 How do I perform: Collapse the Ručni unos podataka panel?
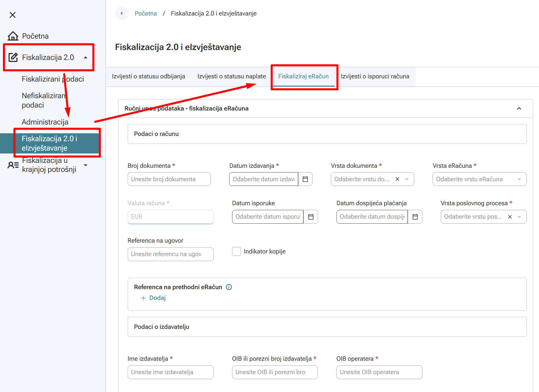519,108
